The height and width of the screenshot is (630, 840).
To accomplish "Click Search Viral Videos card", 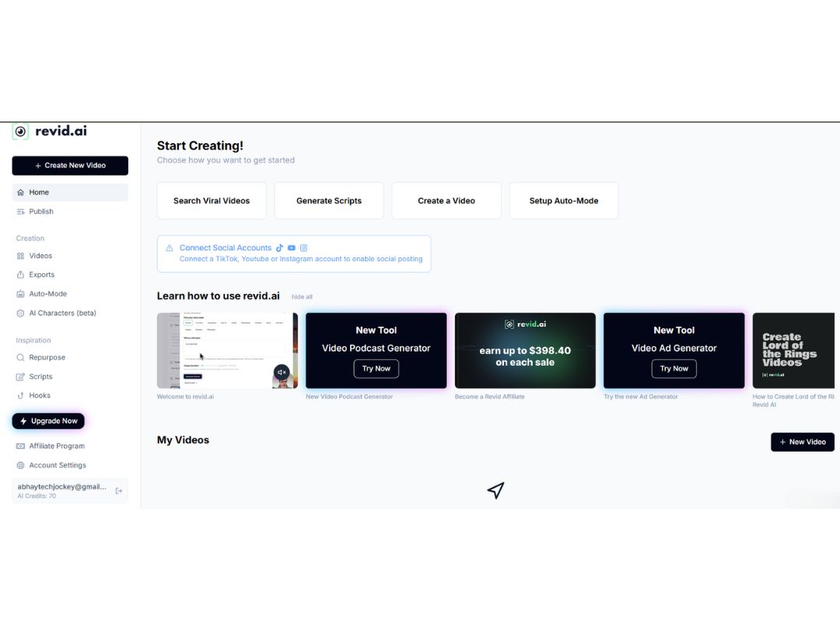I will (x=212, y=201).
